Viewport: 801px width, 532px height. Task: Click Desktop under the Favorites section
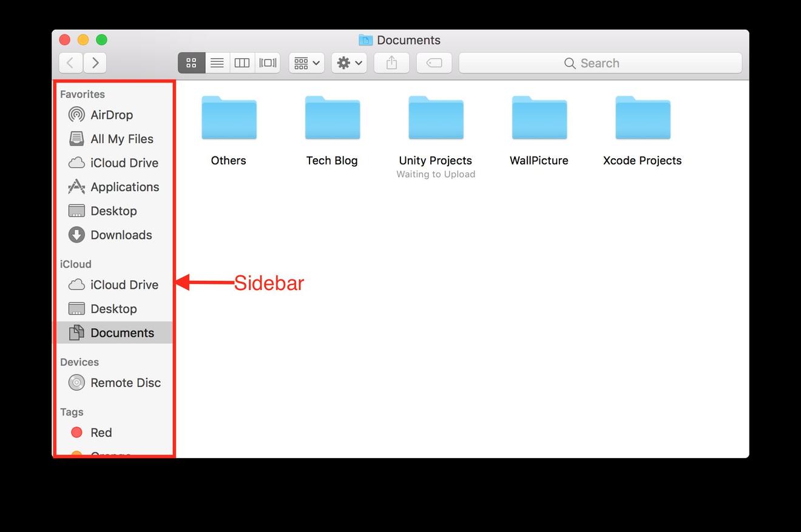(113, 210)
